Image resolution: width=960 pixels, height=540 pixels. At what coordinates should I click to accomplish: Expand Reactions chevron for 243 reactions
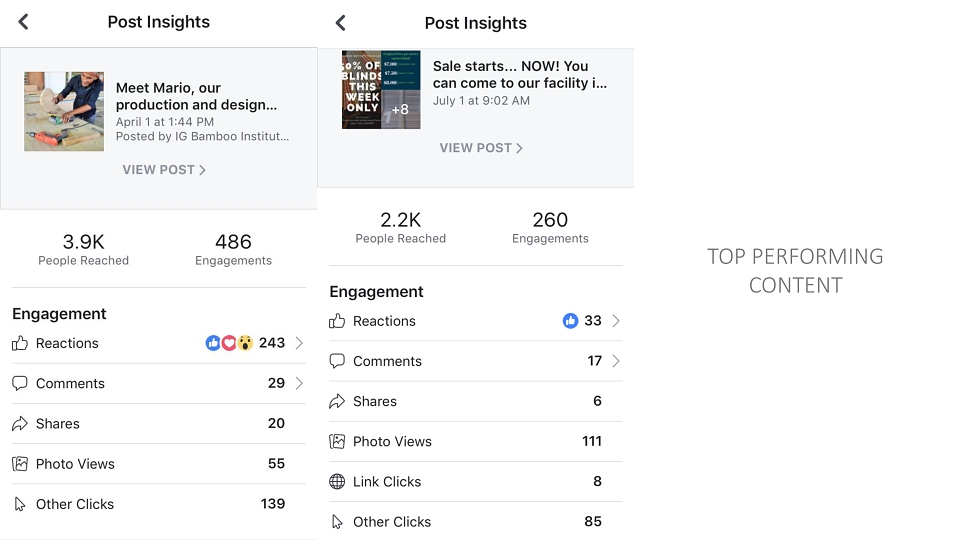coord(299,343)
